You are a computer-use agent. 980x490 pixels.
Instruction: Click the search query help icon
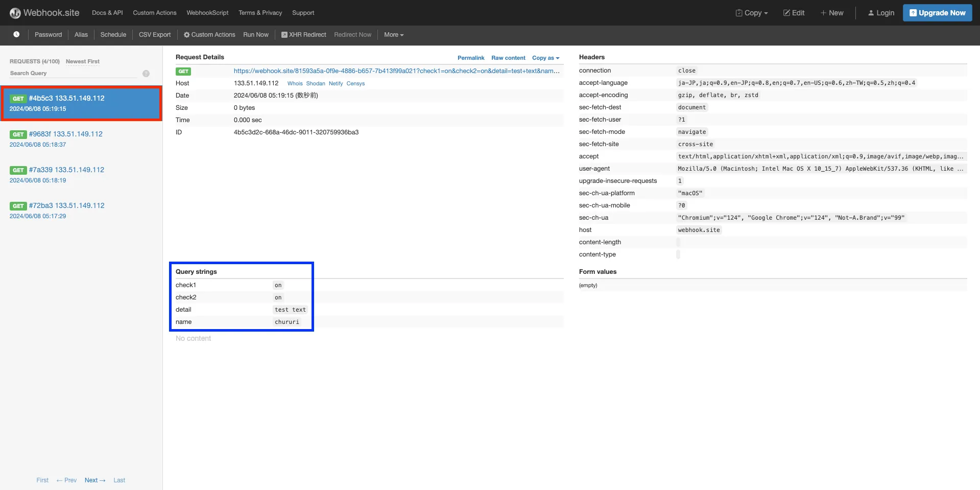(146, 74)
